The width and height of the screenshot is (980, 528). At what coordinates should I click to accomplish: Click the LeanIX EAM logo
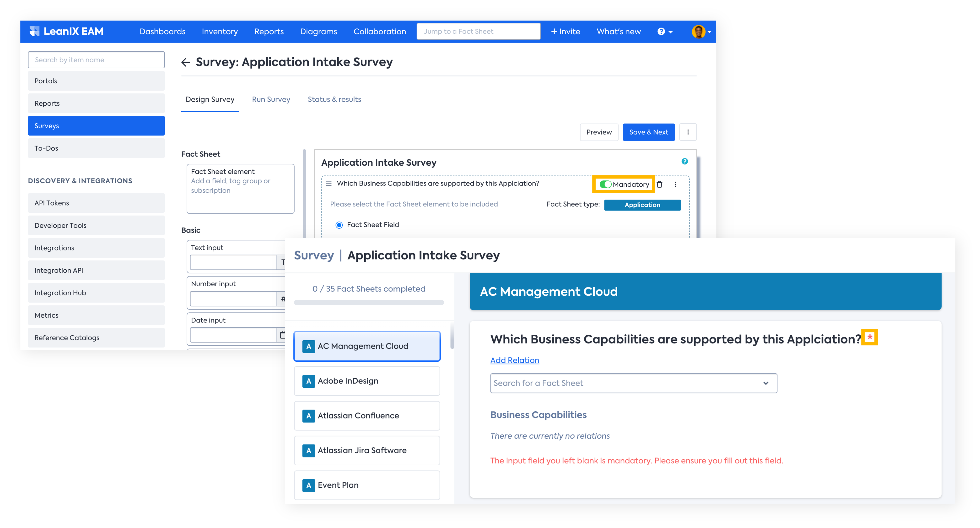click(x=67, y=31)
